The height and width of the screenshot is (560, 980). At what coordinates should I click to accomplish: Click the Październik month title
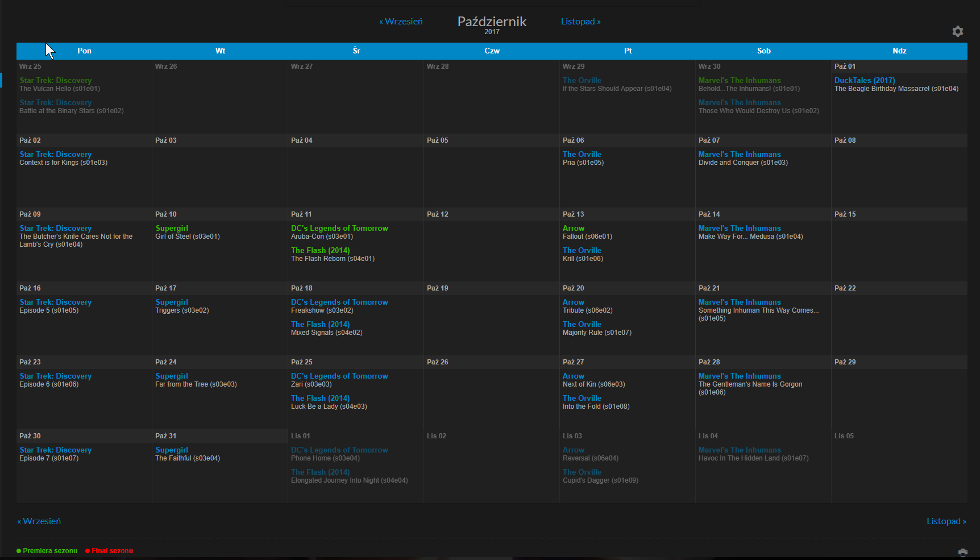(492, 22)
